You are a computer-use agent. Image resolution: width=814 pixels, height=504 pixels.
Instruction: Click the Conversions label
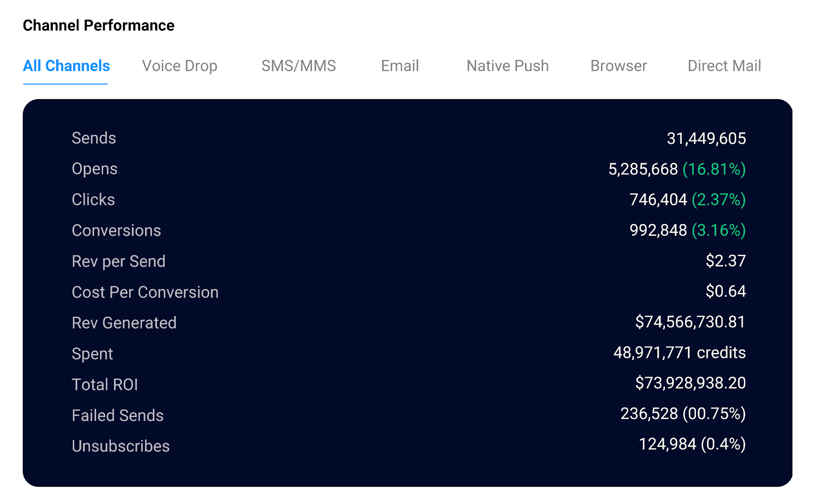(116, 230)
